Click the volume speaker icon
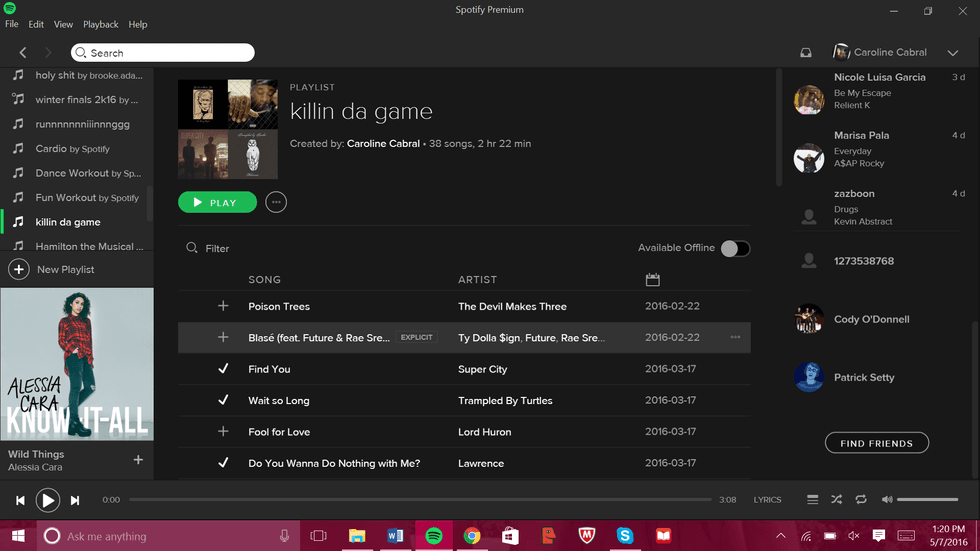This screenshot has height=551, width=980. point(884,499)
